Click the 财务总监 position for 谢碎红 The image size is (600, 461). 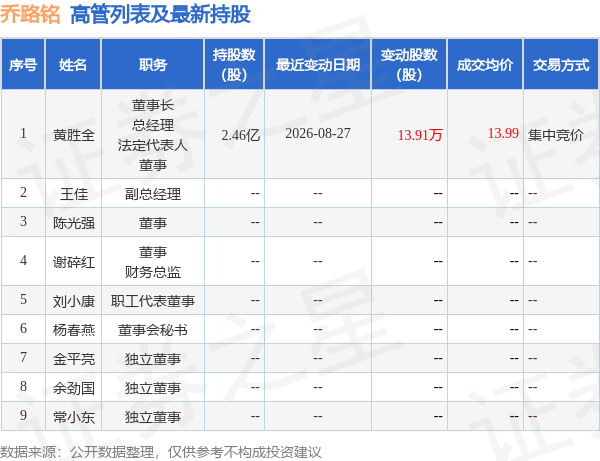(x=153, y=272)
